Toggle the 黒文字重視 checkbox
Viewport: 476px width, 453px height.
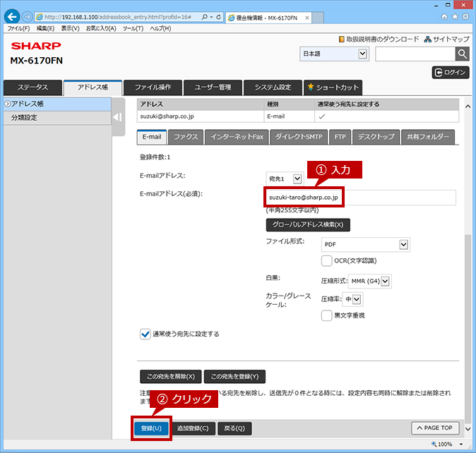327,315
